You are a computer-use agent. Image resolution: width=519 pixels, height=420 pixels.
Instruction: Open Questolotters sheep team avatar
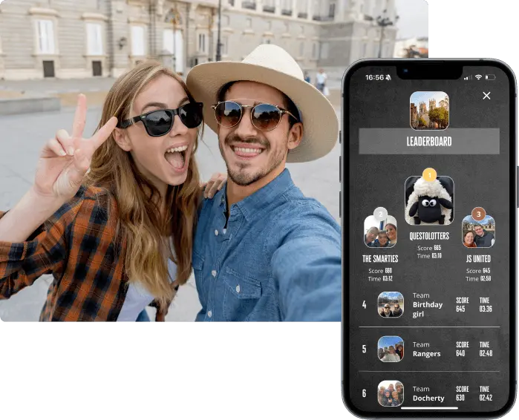(x=429, y=202)
